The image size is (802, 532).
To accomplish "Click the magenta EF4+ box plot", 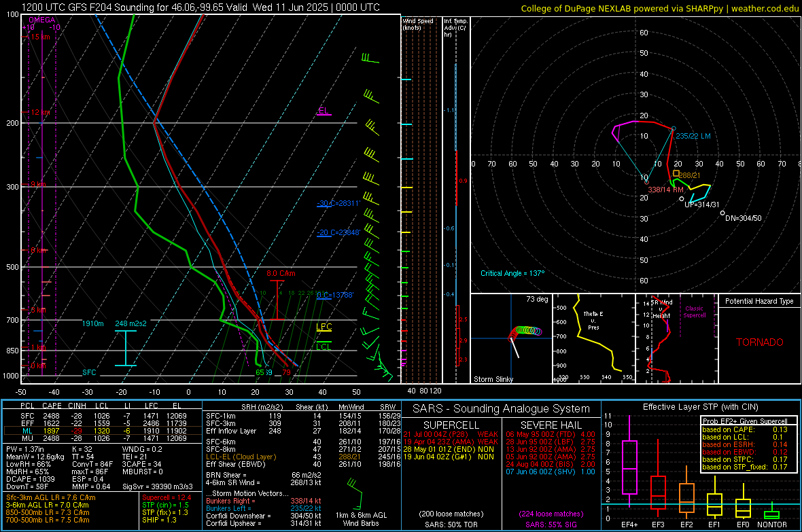I will [x=629, y=461].
